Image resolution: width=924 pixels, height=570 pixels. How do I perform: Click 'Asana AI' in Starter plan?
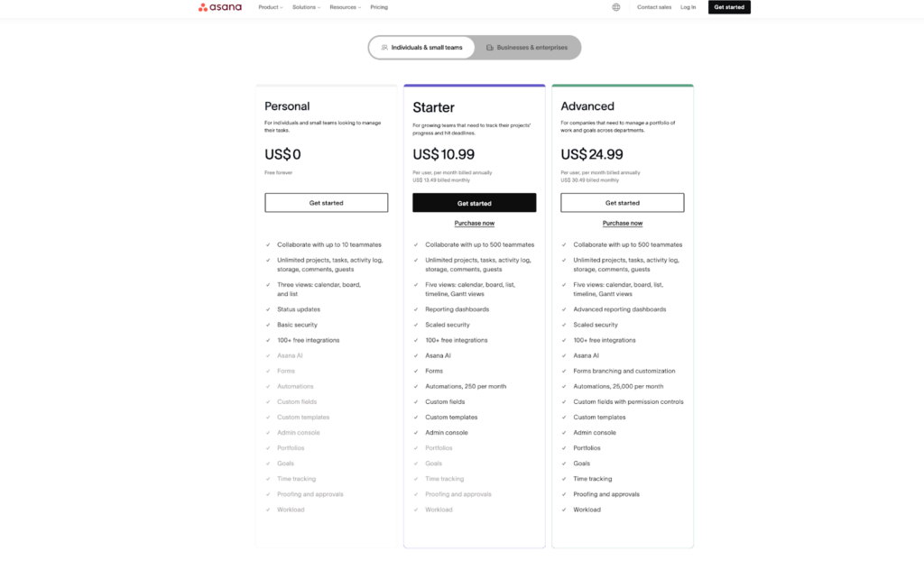[438, 355]
